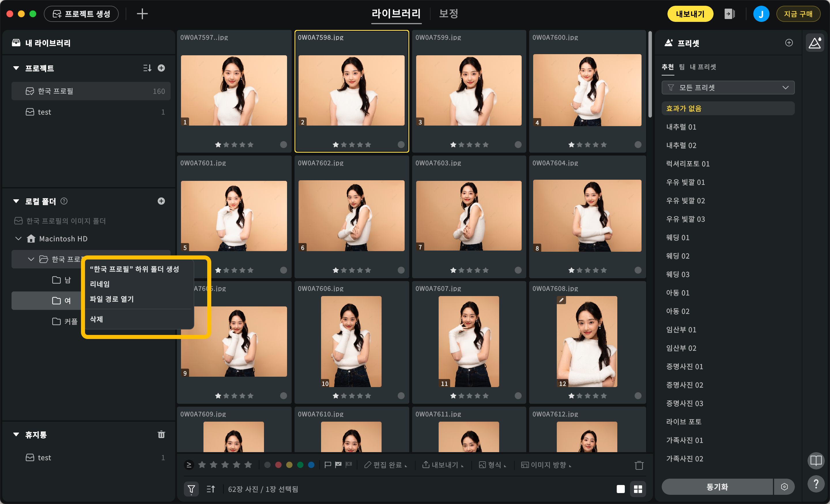This screenshot has width=830, height=504.
Task: Set the rejected flag icon
Action: pyautogui.click(x=349, y=465)
